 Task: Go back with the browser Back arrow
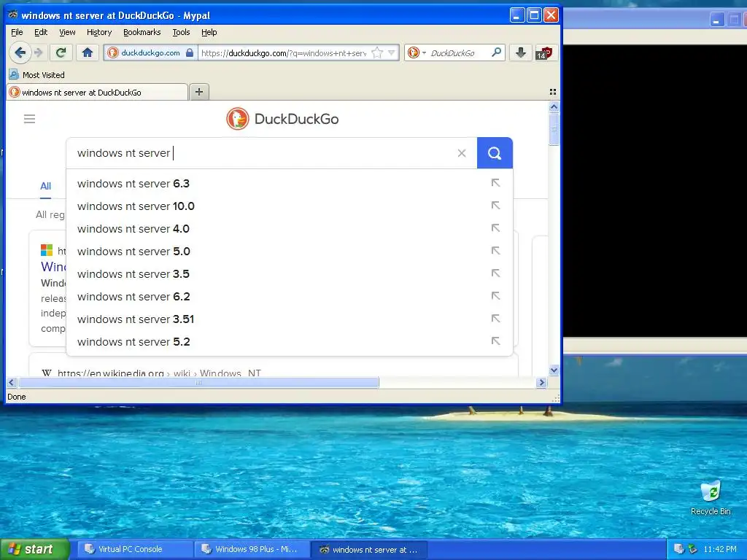pyautogui.click(x=20, y=52)
